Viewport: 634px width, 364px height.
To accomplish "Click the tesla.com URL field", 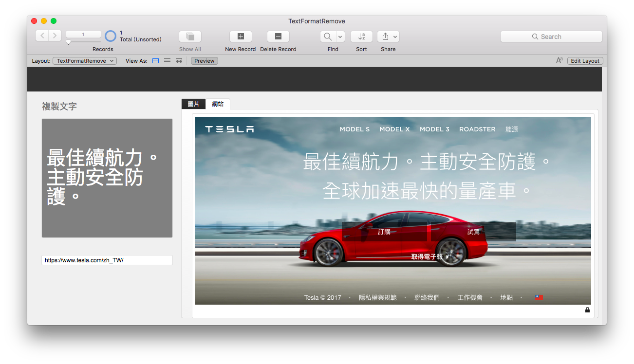I will coord(107,260).
